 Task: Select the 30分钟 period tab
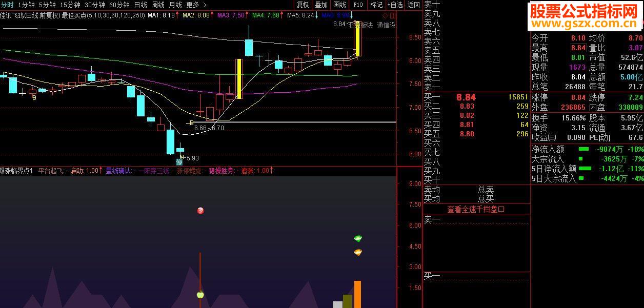click(95, 5)
